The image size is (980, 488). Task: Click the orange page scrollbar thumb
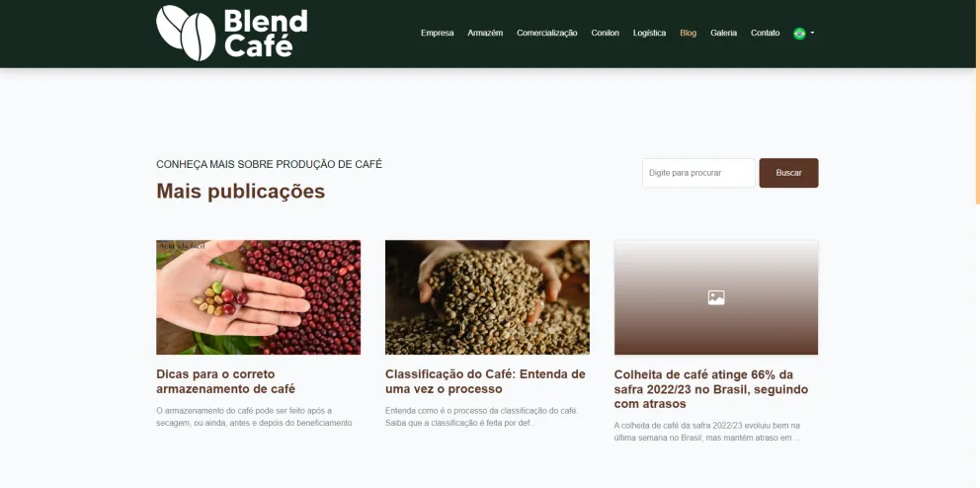coord(977,102)
